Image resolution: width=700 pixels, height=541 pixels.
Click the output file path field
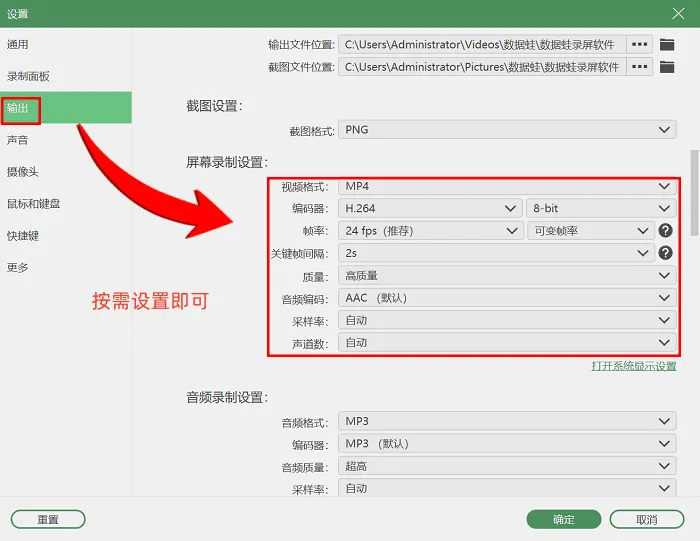(482, 45)
